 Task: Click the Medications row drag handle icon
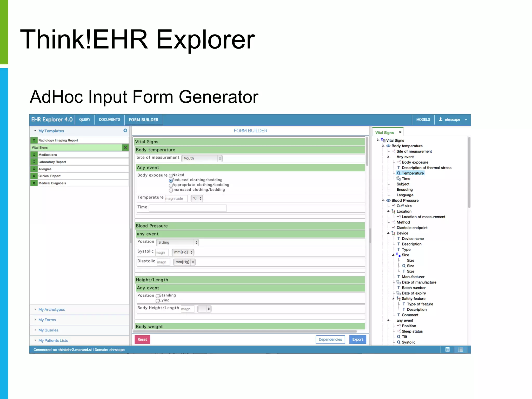pyautogui.click(x=34, y=155)
